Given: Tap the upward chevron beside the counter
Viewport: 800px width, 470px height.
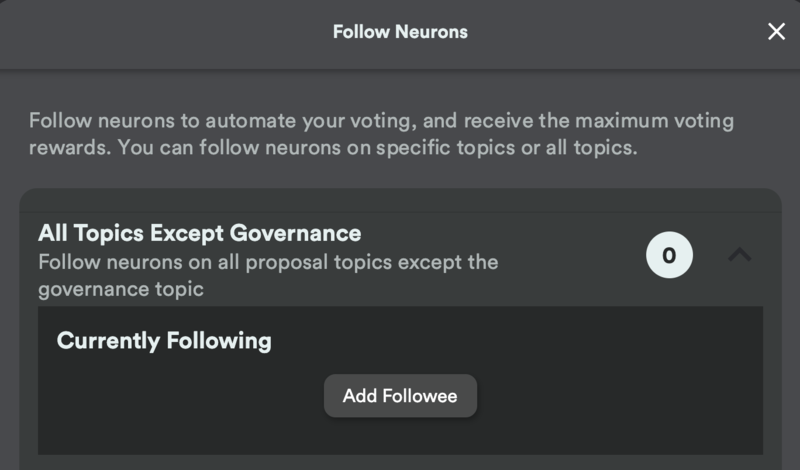Looking at the screenshot, I should pyautogui.click(x=739, y=254).
